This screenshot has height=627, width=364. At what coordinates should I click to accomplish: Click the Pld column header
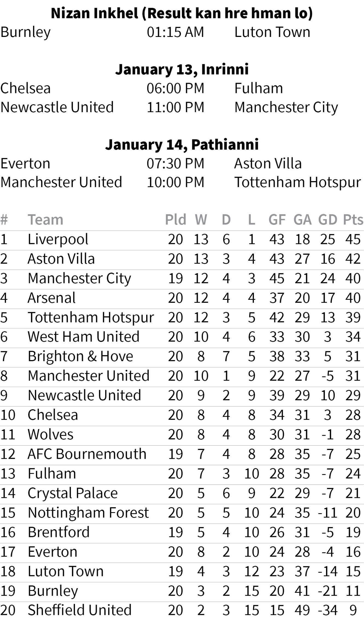175,220
